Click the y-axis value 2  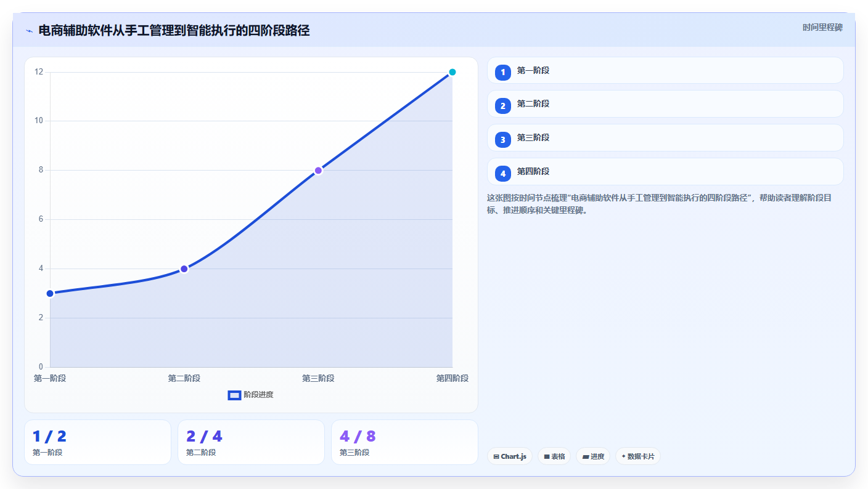pos(41,318)
